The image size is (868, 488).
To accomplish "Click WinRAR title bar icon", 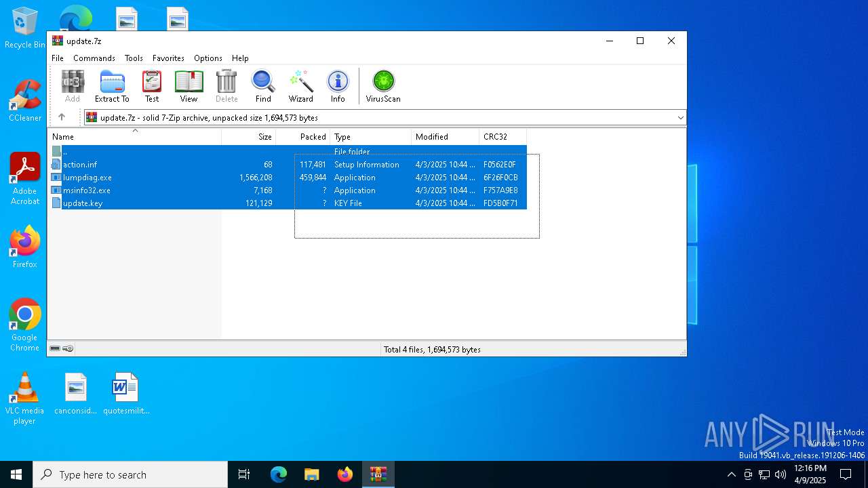I will 58,41.
